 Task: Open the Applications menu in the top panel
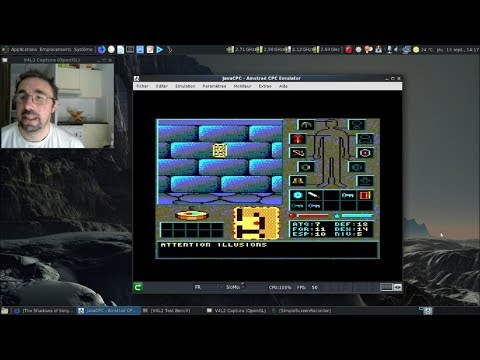coord(24,49)
